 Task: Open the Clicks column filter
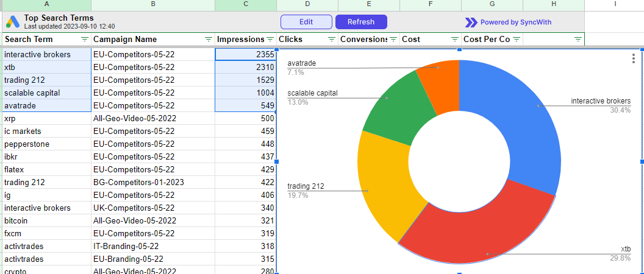331,40
